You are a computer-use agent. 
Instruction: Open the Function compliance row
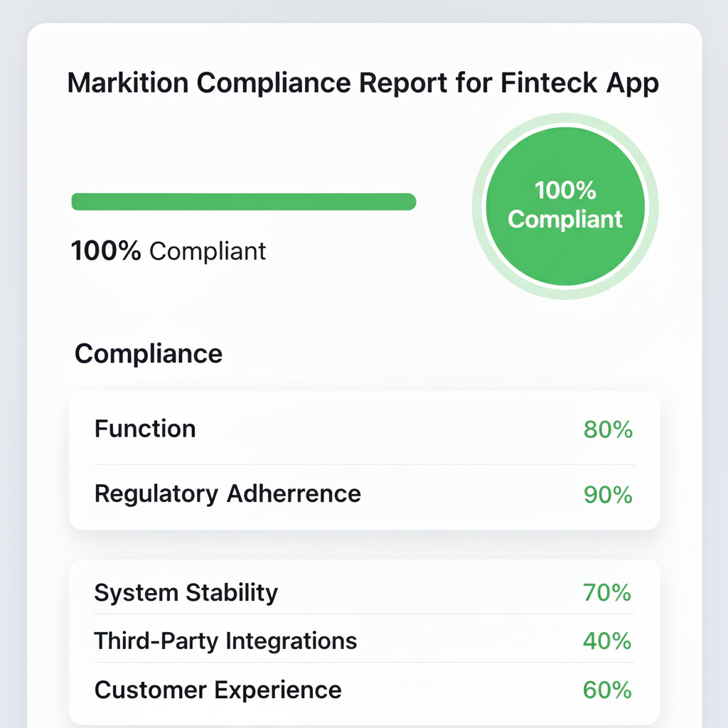pos(145,429)
